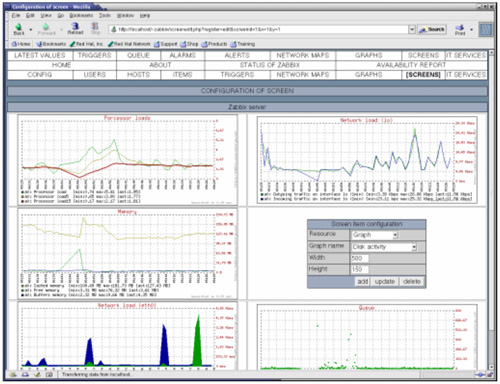Open the Window menu

[x=125, y=15]
